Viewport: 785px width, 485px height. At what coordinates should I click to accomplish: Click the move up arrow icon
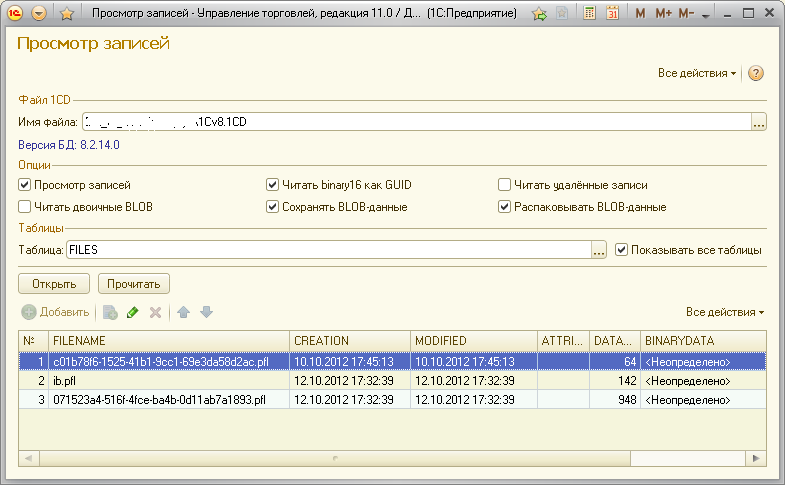point(183,312)
